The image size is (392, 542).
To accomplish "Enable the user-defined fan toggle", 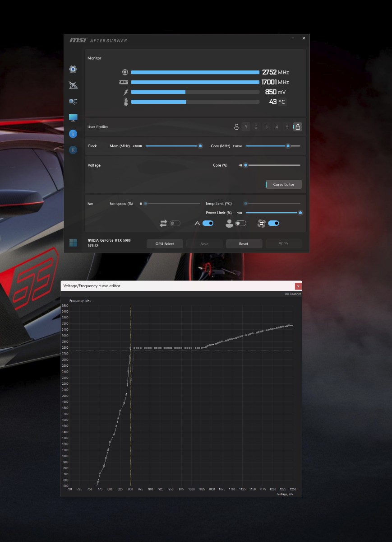I will click(x=241, y=223).
